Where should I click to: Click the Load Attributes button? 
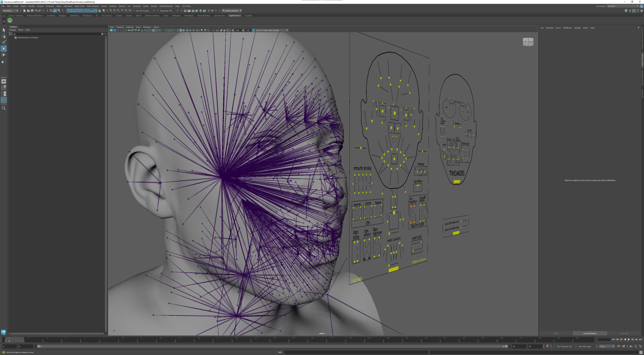pyautogui.click(x=590, y=333)
